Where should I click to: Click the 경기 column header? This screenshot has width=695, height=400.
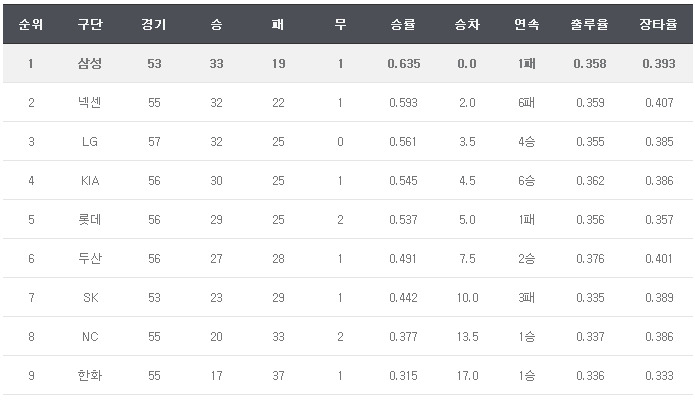tap(154, 24)
